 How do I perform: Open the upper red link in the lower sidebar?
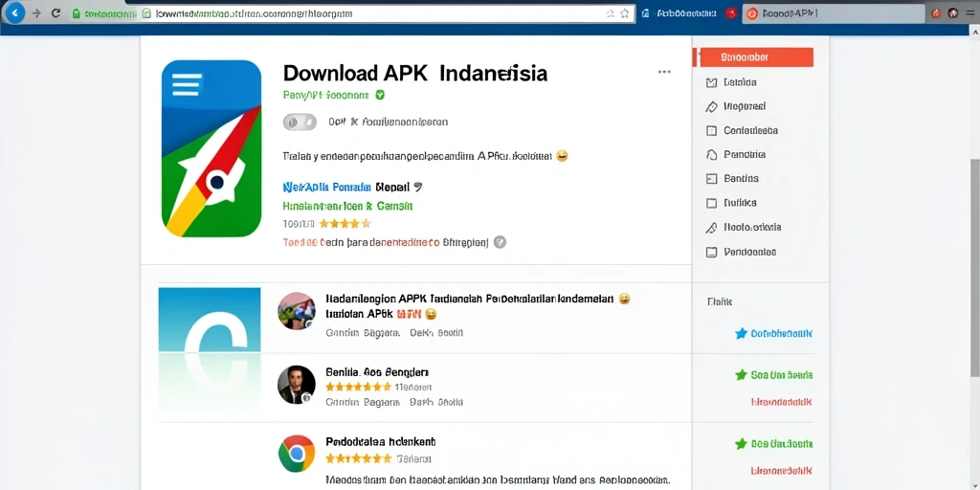click(x=782, y=402)
